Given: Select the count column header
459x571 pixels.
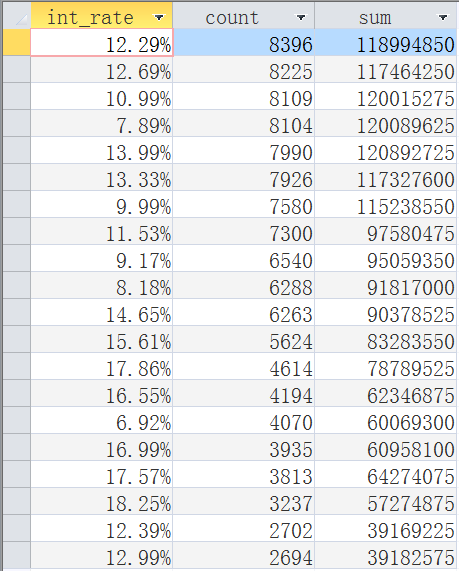Looking at the screenshot, I should pyautogui.click(x=244, y=15).
